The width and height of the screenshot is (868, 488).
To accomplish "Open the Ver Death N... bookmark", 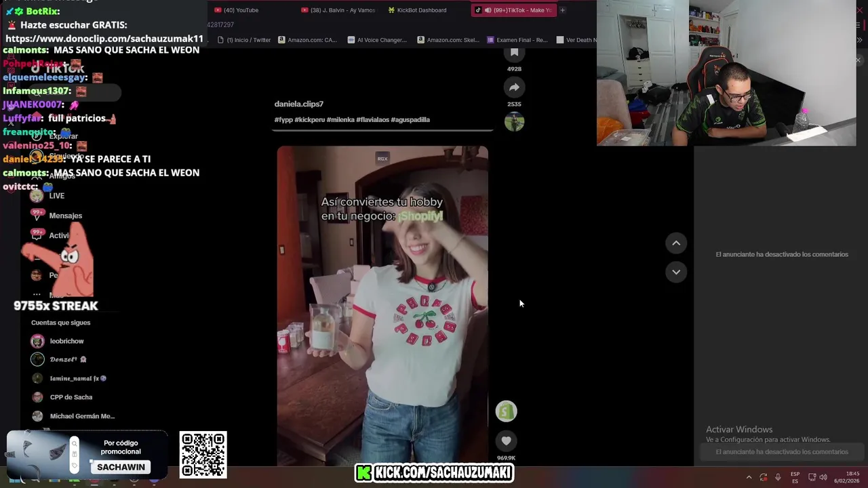I will tap(576, 40).
